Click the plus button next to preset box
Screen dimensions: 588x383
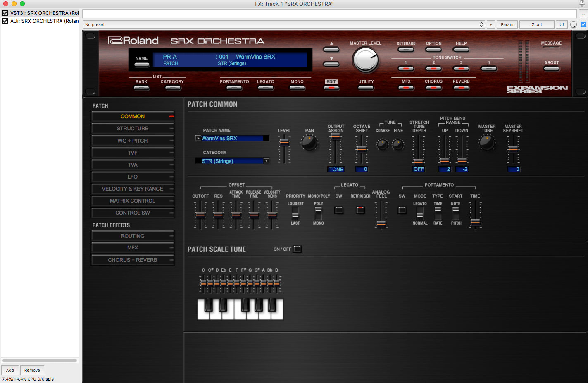point(491,24)
